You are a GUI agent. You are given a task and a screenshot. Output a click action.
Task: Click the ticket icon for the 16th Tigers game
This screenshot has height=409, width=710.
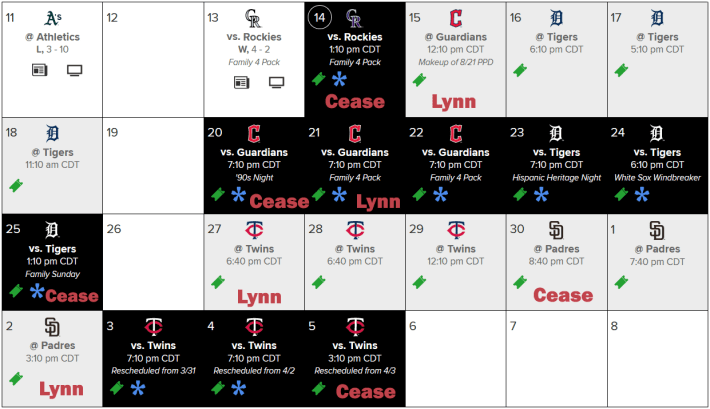click(x=520, y=70)
